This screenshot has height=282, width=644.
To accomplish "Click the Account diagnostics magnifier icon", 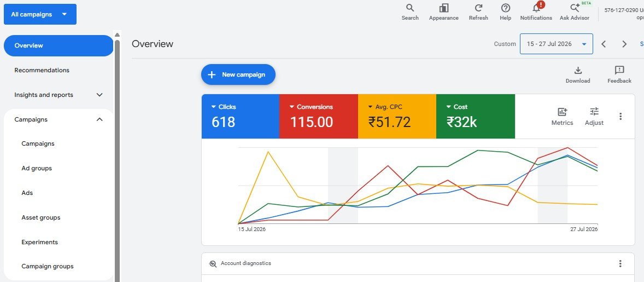I will [x=213, y=263].
